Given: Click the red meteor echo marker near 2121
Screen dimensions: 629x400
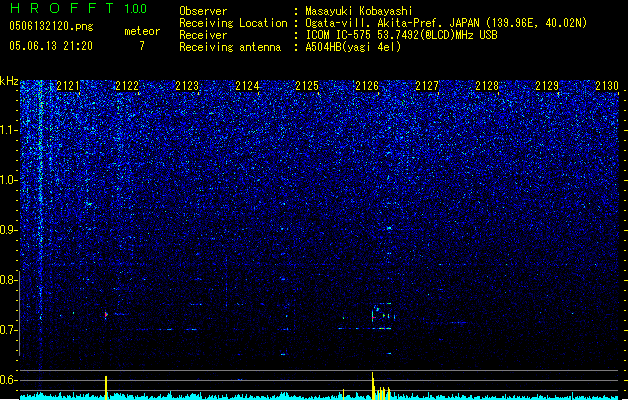Looking at the screenshot, I should 106,315.
